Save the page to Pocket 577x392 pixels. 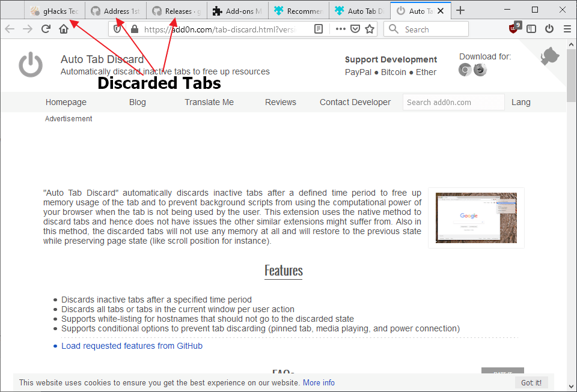355,29
